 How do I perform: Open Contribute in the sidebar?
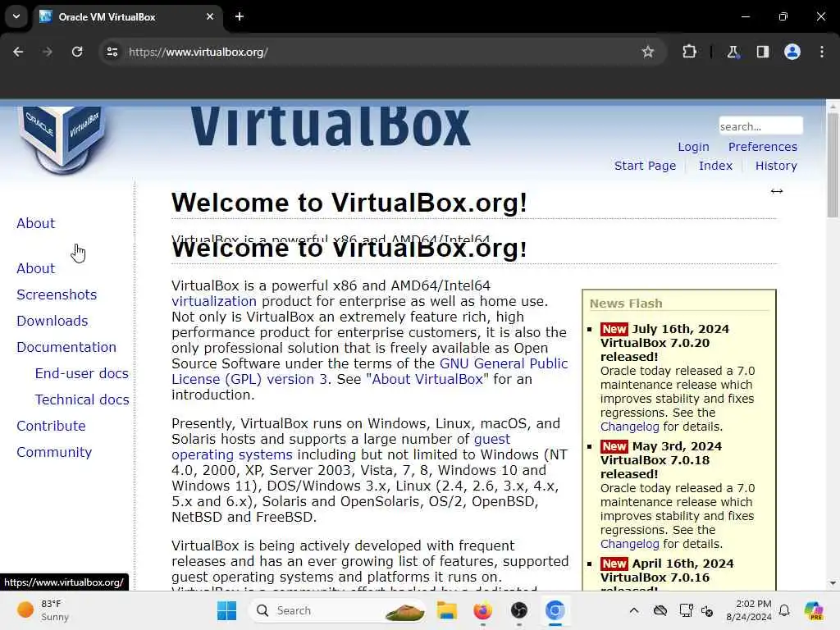point(51,426)
